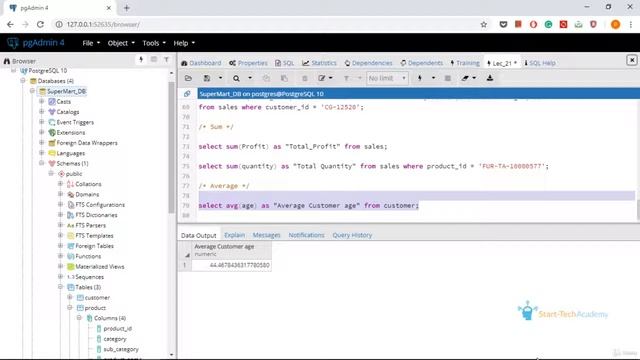Click the connection status link icon
640x360 pixels.
(x=187, y=93)
